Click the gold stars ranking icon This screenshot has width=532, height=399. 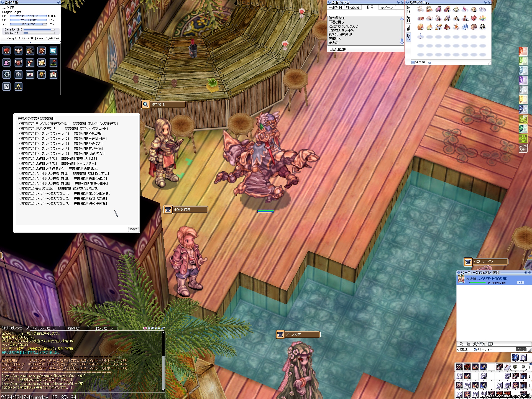point(18,87)
